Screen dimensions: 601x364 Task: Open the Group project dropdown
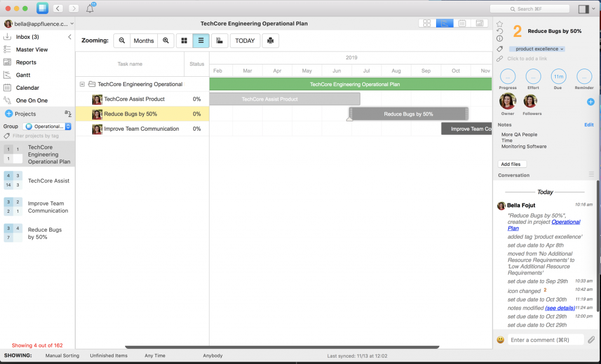click(x=47, y=126)
